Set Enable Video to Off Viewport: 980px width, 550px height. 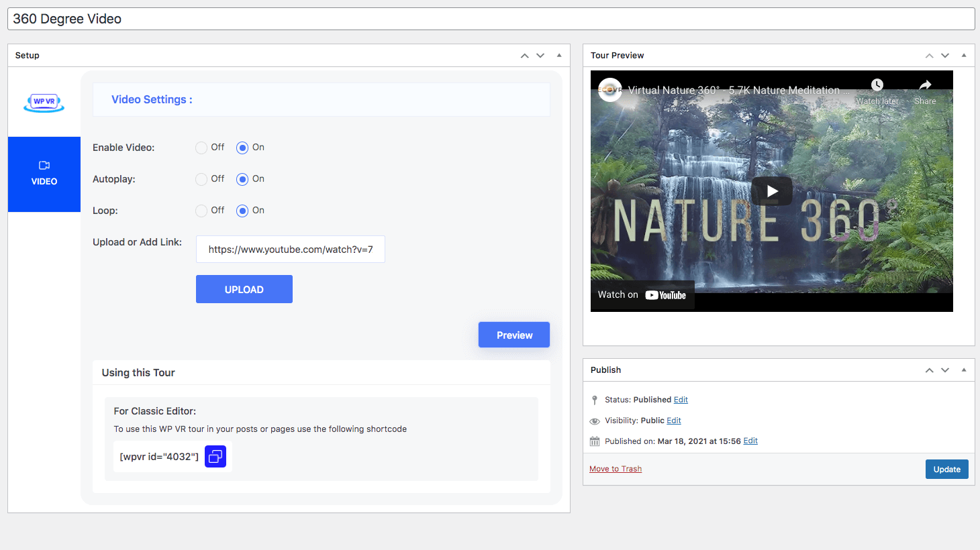coord(201,148)
